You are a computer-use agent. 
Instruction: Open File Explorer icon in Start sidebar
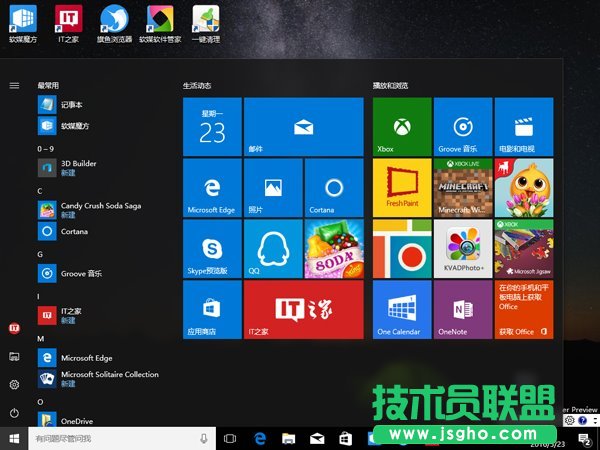[x=14, y=357]
